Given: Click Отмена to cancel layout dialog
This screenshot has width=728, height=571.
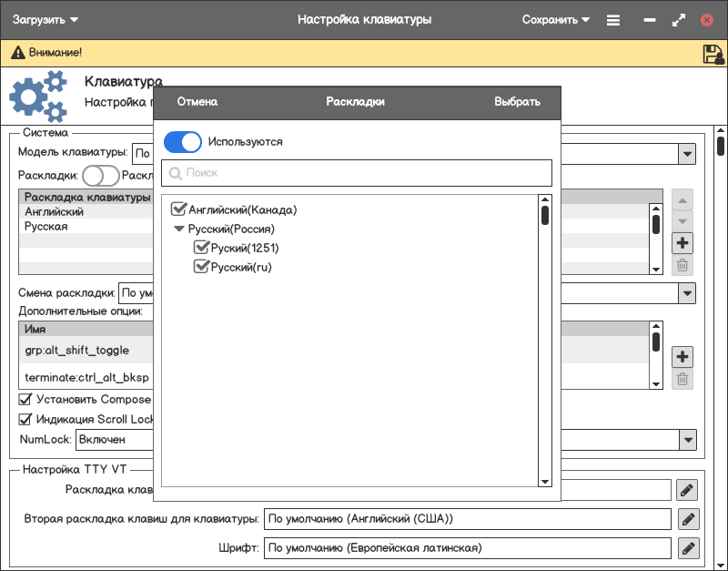Looking at the screenshot, I should (x=197, y=102).
